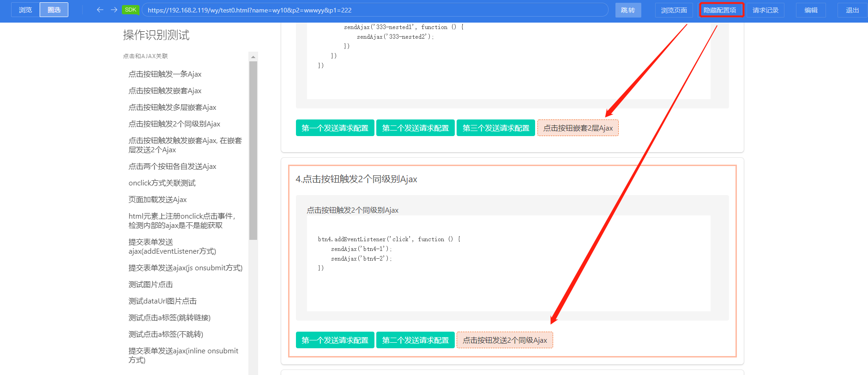Open the 编辑 tab
Viewport: 868px width, 375px height.
coord(811,10)
